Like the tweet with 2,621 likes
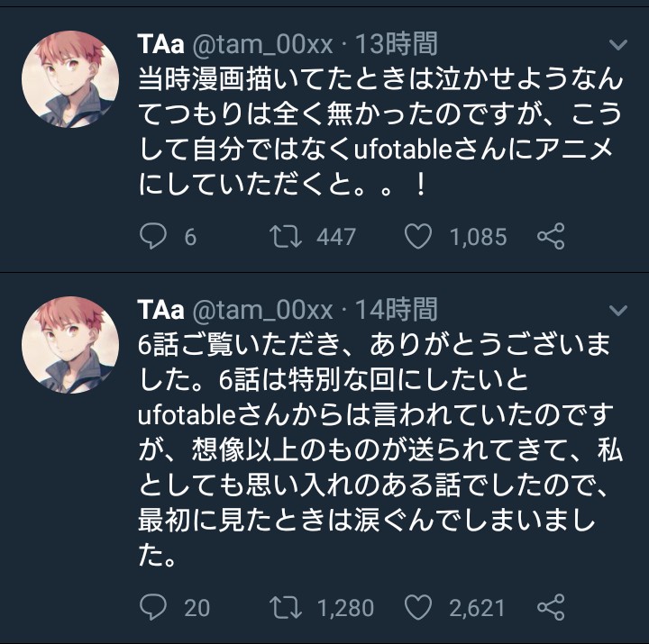This screenshot has height=644, width=649. point(417,608)
